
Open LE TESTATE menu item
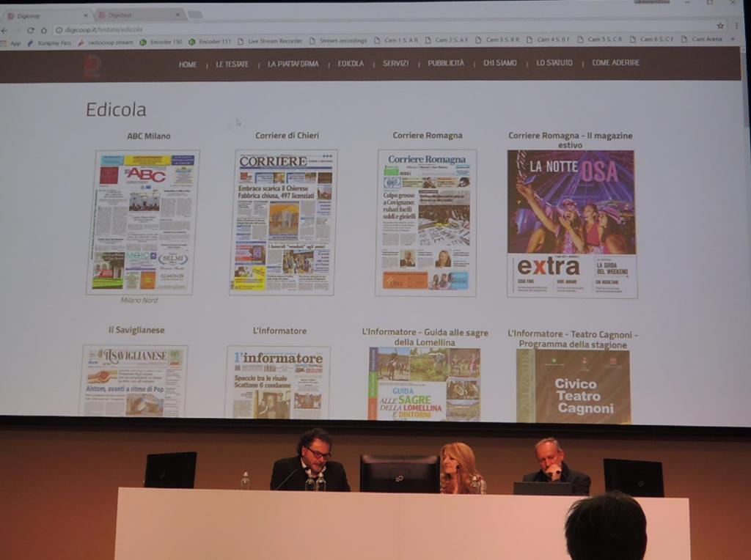click(232, 65)
